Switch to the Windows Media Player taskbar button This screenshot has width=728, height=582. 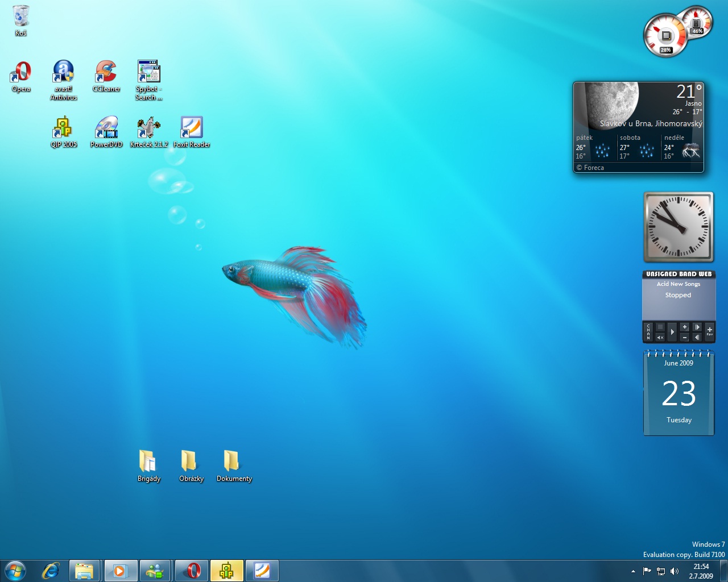120,571
